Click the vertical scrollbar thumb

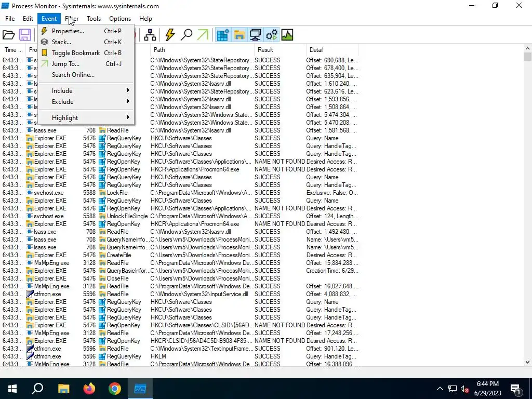point(527,57)
